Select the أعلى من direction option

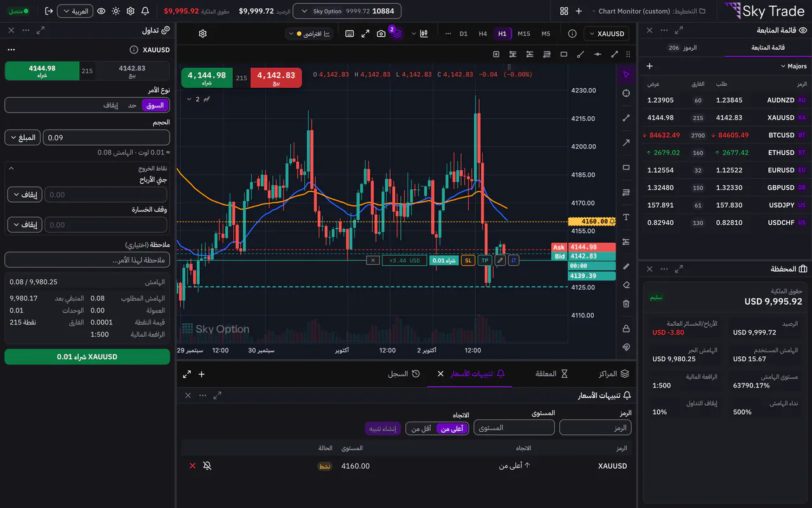coord(453,429)
